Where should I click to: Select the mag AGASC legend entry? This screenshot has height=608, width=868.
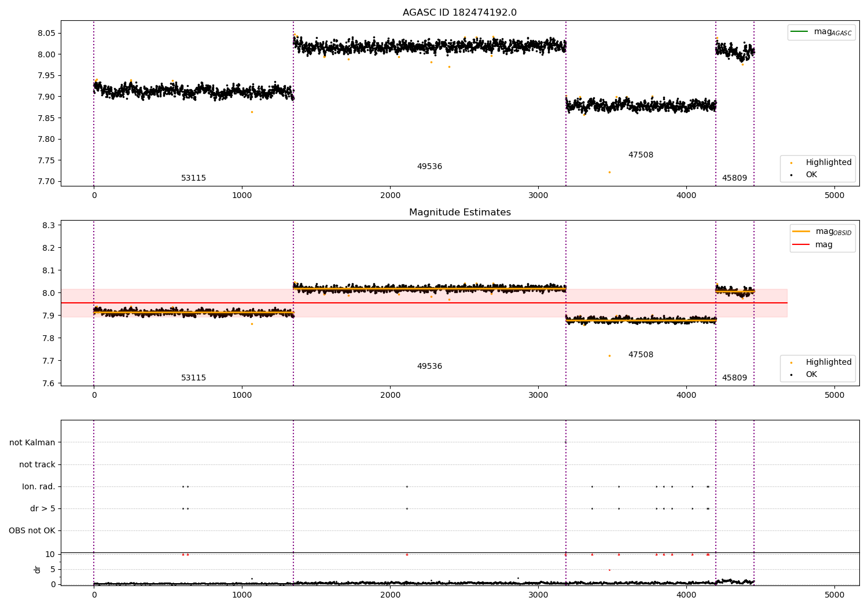[821, 32]
